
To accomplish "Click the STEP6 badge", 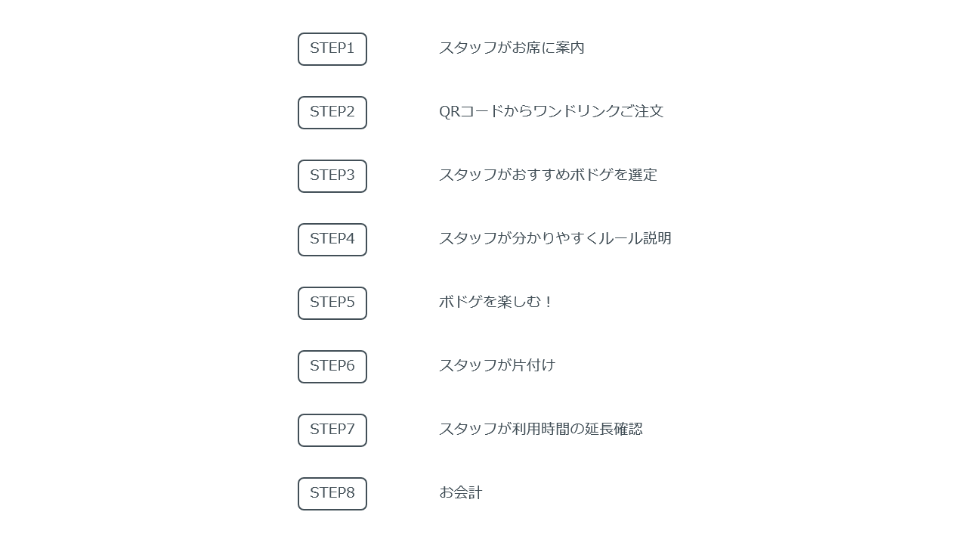I will 332,367.
